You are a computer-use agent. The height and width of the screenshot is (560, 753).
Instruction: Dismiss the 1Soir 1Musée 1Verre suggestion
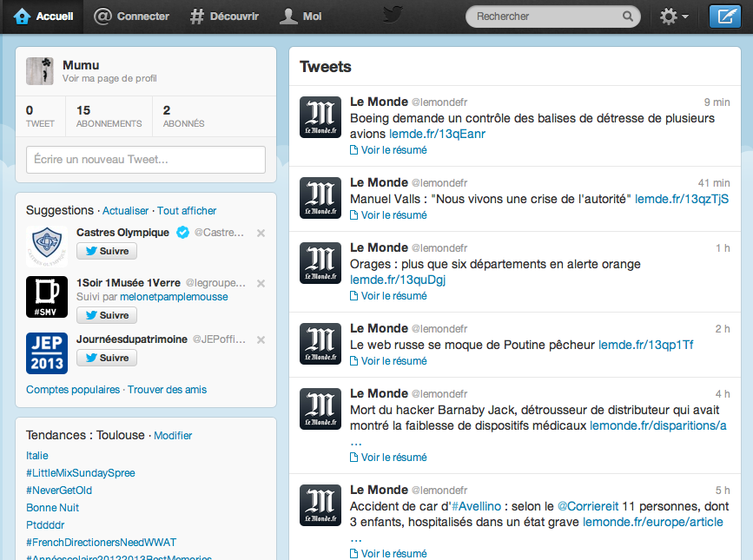261,283
